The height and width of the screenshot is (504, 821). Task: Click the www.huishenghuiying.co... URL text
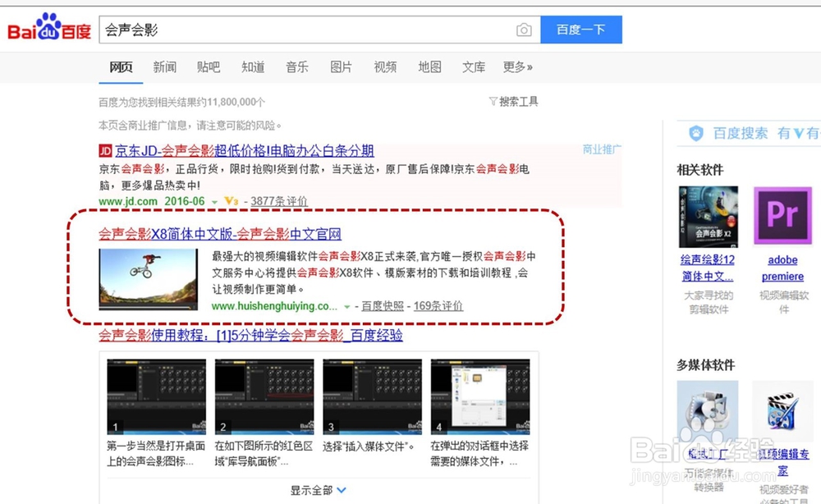pos(274,306)
